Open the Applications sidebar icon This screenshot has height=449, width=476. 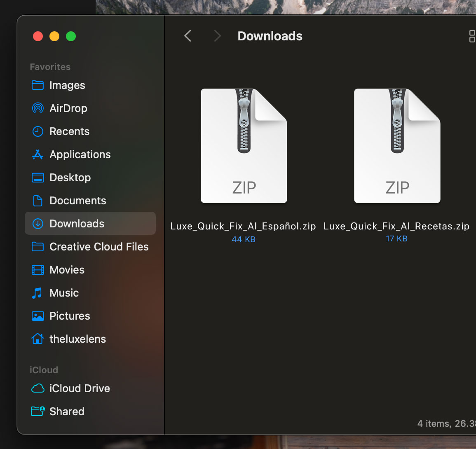(38, 154)
